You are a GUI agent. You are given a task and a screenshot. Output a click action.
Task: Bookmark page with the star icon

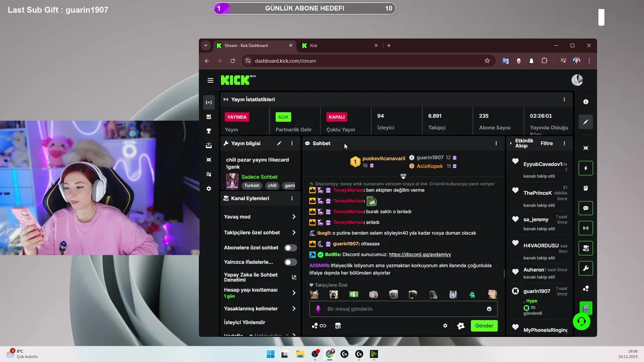tap(487, 61)
